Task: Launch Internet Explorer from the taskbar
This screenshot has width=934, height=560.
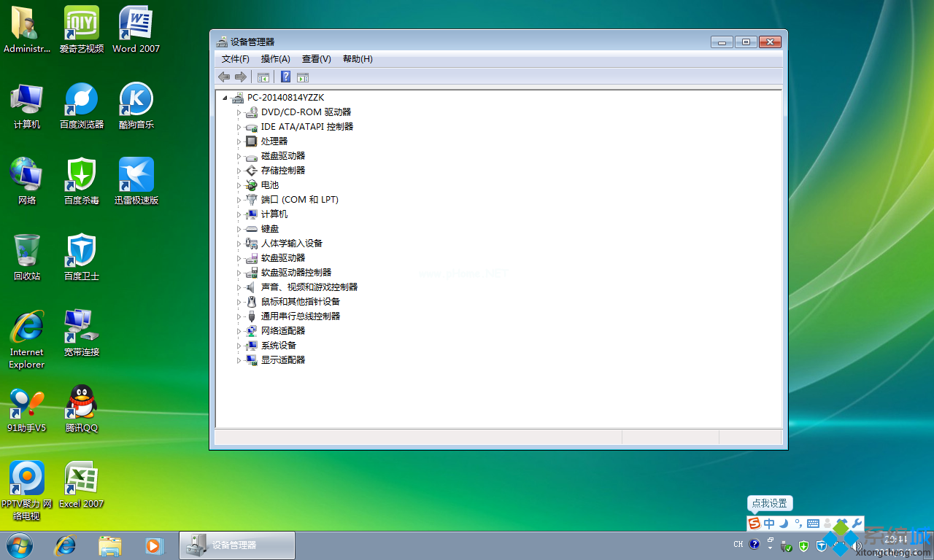Action: click(66, 545)
